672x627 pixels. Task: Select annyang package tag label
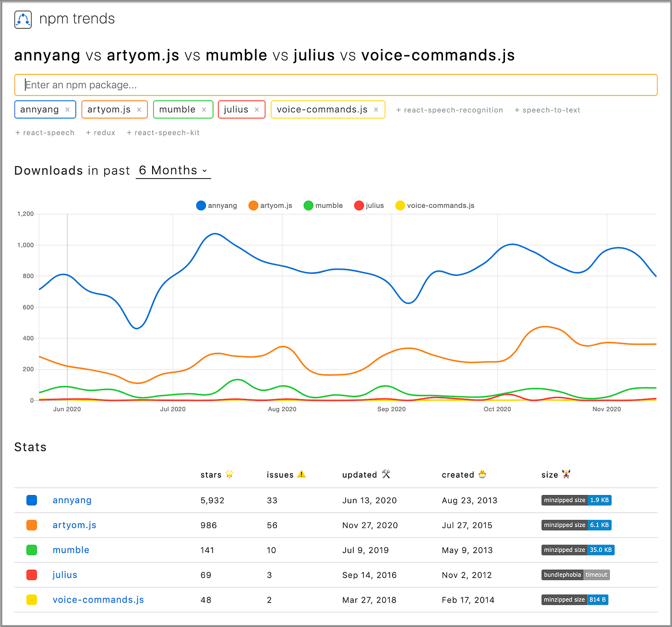[39, 110]
